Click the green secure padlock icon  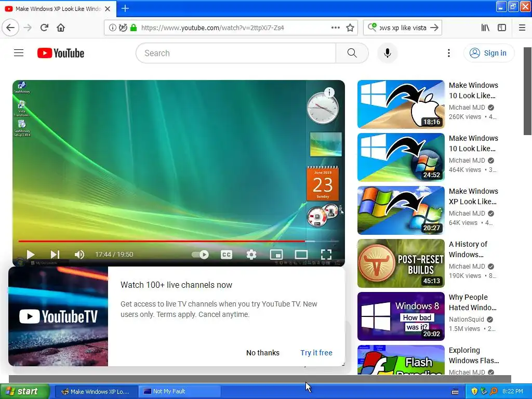pyautogui.click(x=134, y=28)
